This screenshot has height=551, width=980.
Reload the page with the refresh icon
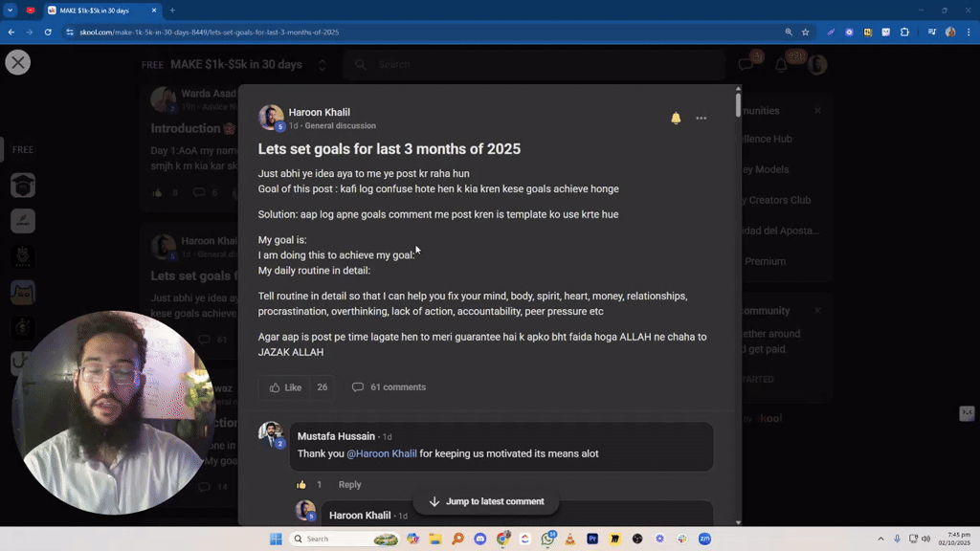pos(48,32)
